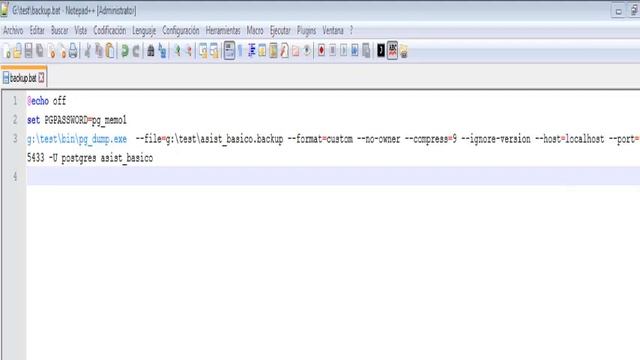
Task: Click the black bracket plugin icon
Action: (381, 51)
